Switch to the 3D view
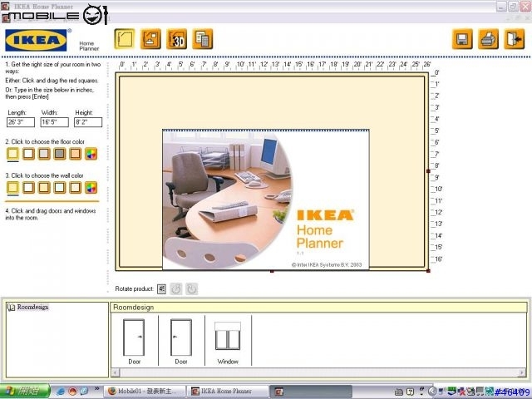Viewport: 532px width, 399px height. 176,39
